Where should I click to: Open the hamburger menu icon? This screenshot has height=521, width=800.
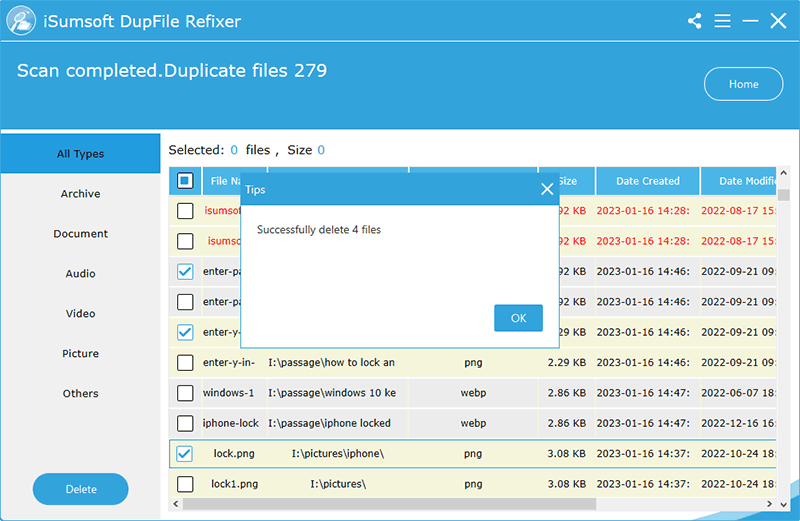click(722, 21)
